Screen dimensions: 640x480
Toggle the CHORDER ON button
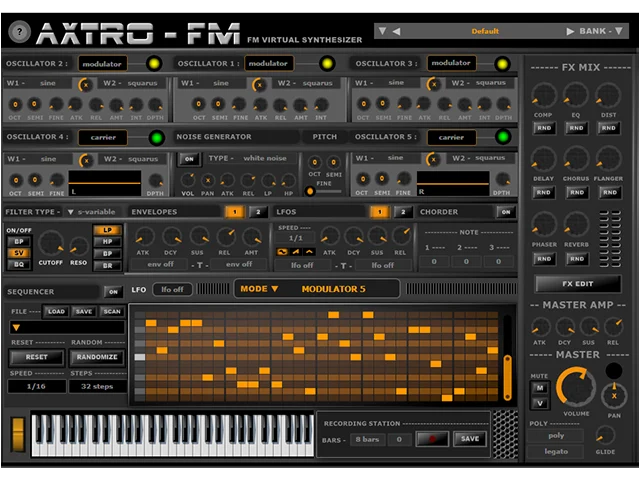coord(506,212)
